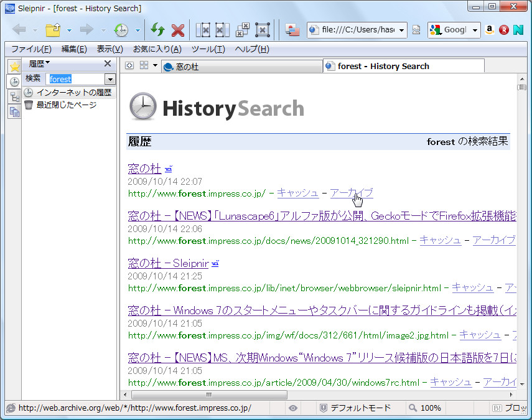Viewport: 532px width, 420px height.
Task: Click the picture icon beside address bar
Action: [416, 30]
